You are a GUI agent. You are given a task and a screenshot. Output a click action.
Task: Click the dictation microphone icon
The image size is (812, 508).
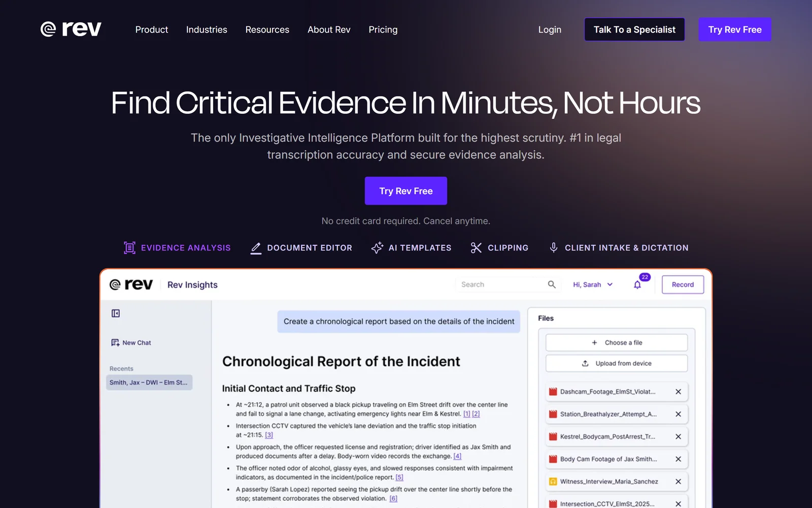pos(554,247)
